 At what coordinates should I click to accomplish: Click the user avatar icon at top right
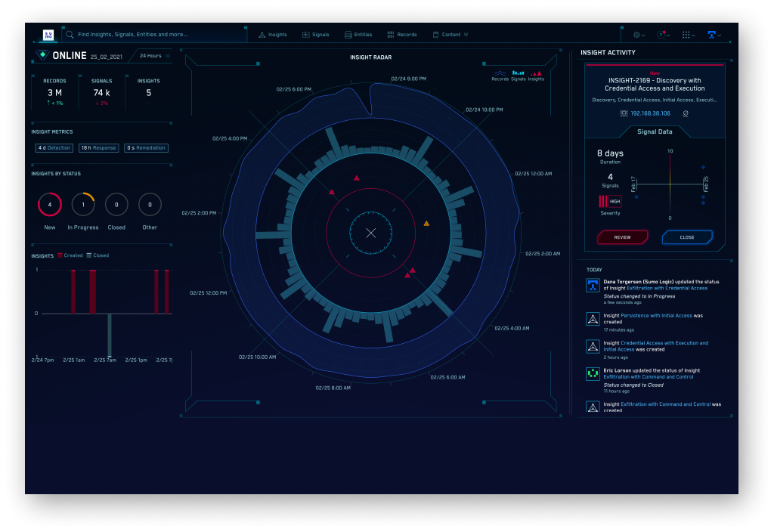[x=711, y=35]
